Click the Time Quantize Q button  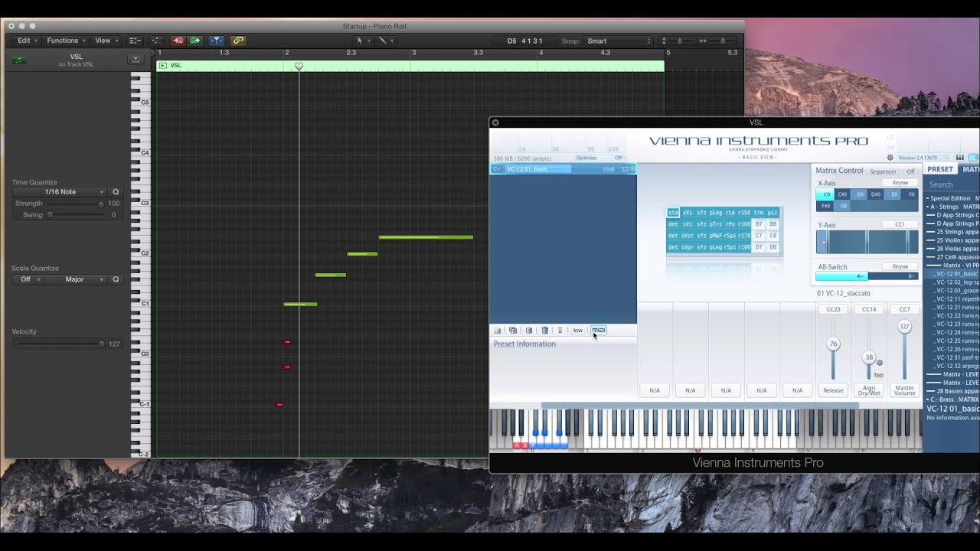(x=116, y=192)
